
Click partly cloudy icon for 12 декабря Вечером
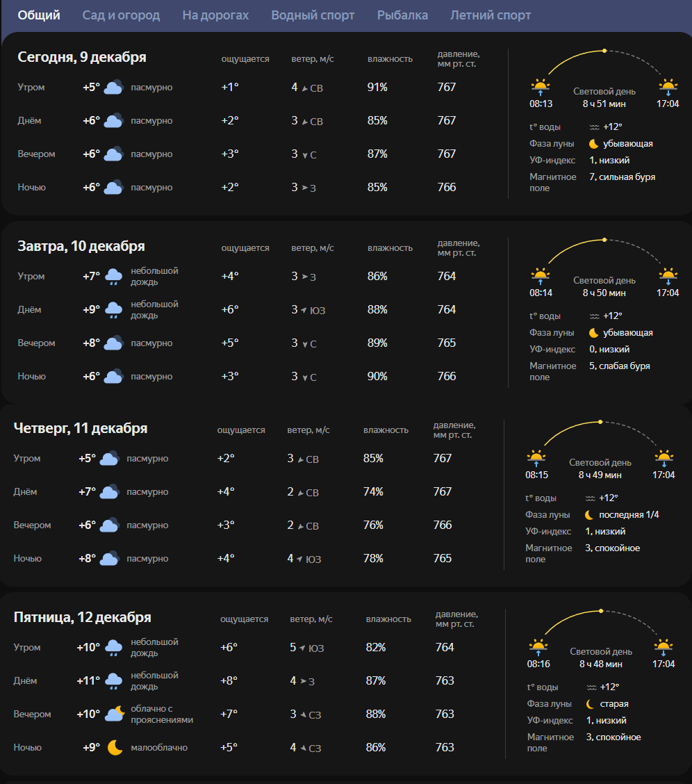(x=115, y=714)
